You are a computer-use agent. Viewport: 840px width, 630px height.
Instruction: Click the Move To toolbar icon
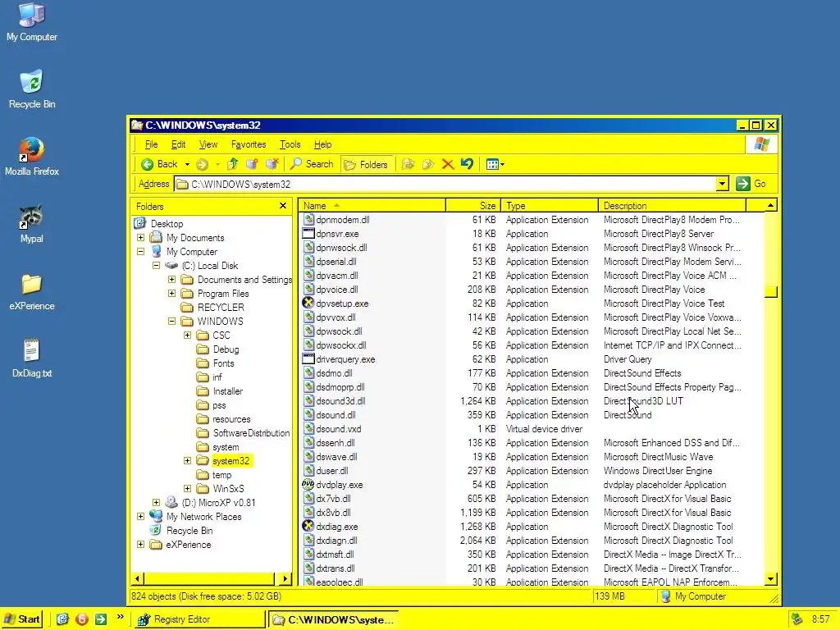pyautogui.click(x=409, y=164)
